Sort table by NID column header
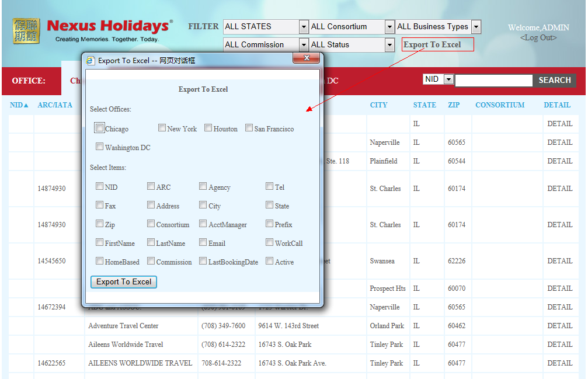 click(19, 105)
